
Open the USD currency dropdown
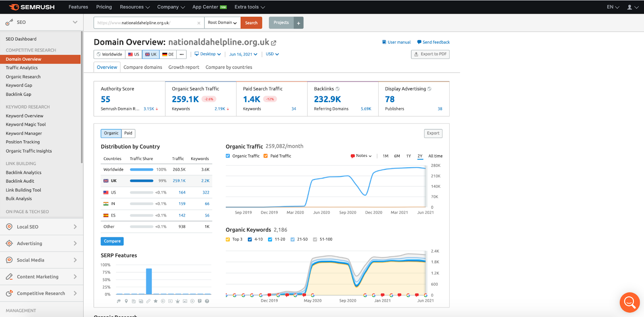272,54
